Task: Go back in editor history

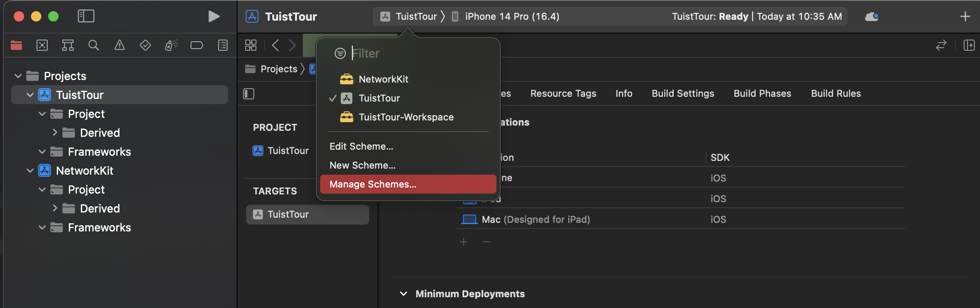Action: [x=275, y=45]
